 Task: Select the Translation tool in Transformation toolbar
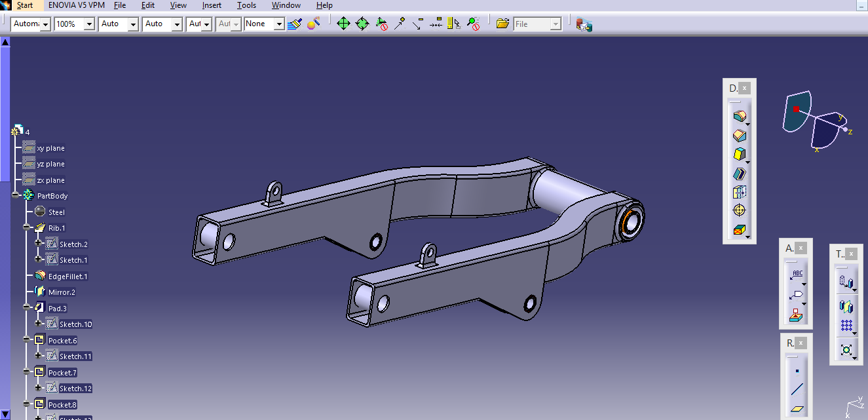point(846,283)
